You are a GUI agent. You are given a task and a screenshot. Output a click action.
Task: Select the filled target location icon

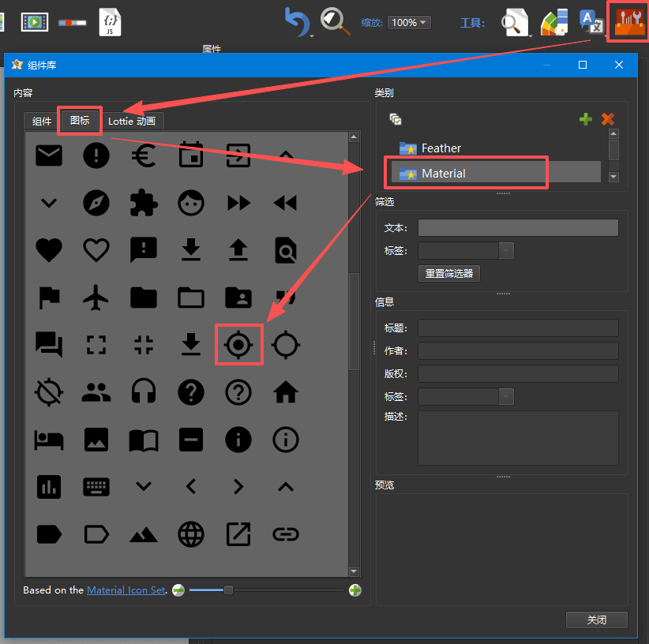[x=238, y=344]
